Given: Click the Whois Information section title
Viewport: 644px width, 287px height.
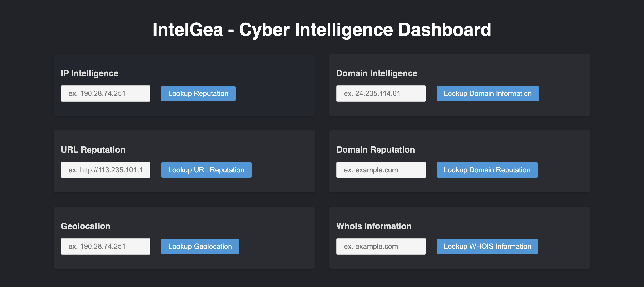Looking at the screenshot, I should click(x=374, y=226).
